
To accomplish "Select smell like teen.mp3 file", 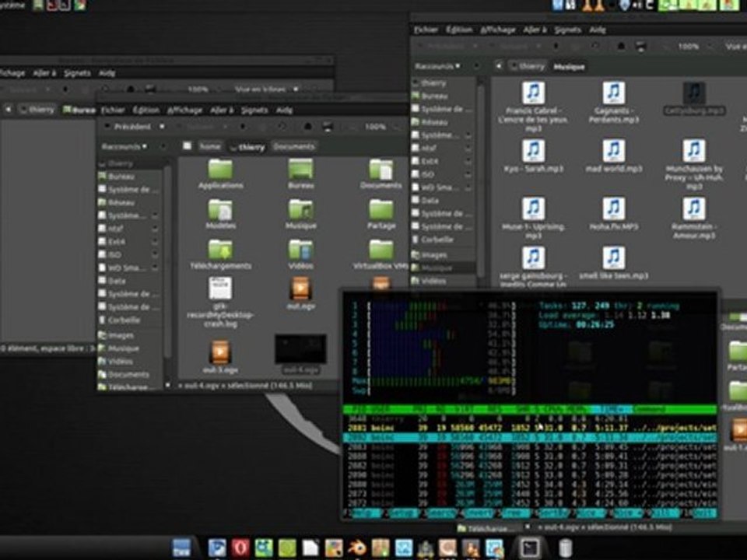I will pyautogui.click(x=614, y=263).
